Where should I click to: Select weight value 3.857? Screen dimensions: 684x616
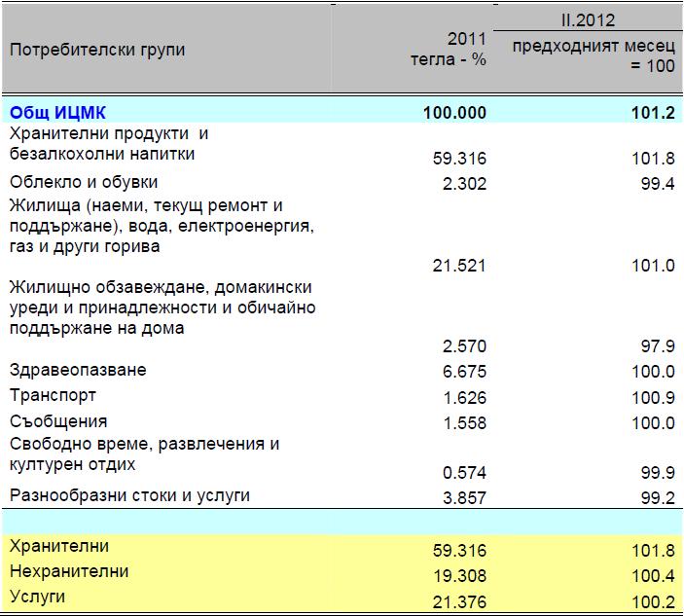click(464, 498)
